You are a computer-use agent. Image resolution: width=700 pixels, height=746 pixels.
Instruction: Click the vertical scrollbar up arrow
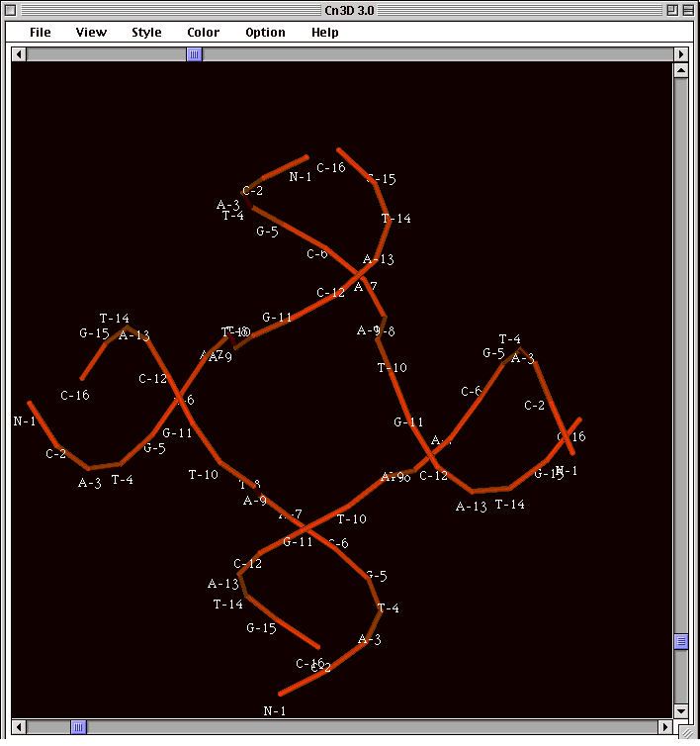681,71
